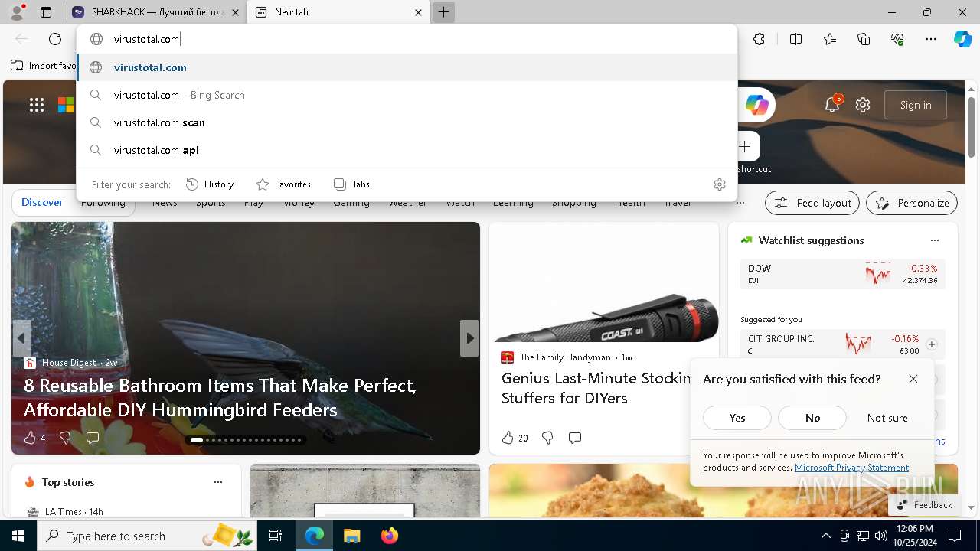Open 8 Reusable Bathroom Items article
Viewport: 980px width, 551px height.
pos(220,398)
